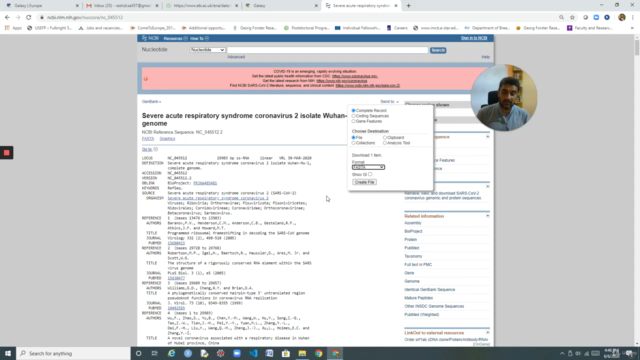Click into the nucleotide search input field
Viewport: 640px width, 360px height.
point(327,50)
